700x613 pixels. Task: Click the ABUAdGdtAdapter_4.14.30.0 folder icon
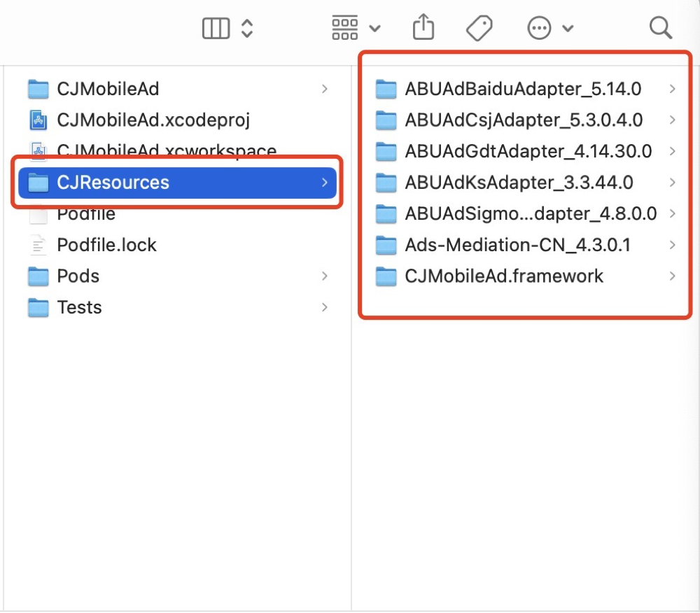[x=386, y=151]
